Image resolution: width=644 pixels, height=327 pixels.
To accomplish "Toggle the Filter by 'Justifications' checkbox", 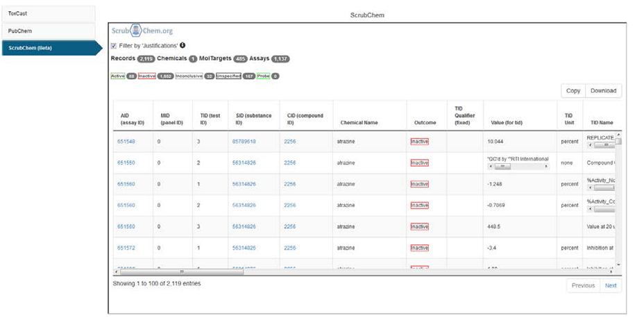I will point(114,46).
